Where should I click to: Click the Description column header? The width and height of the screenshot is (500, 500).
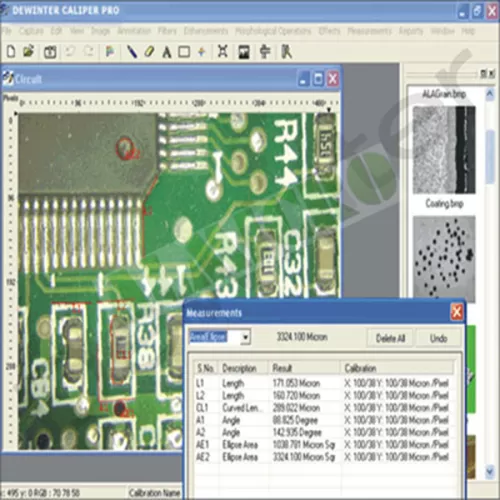click(243, 368)
